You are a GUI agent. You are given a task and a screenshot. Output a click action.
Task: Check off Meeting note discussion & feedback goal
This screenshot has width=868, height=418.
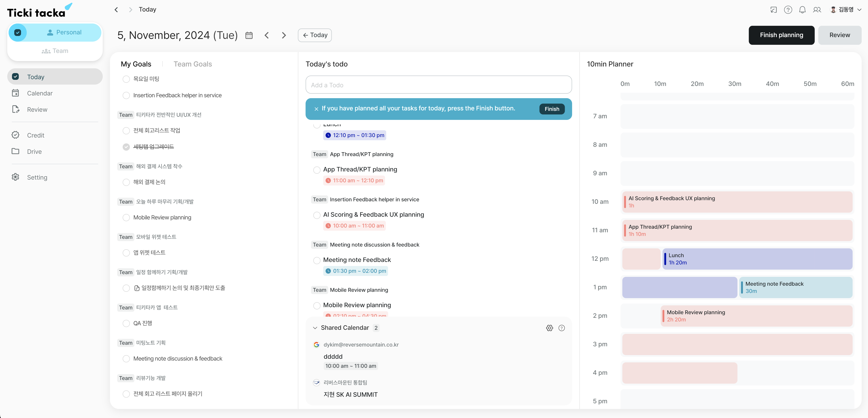(126, 359)
